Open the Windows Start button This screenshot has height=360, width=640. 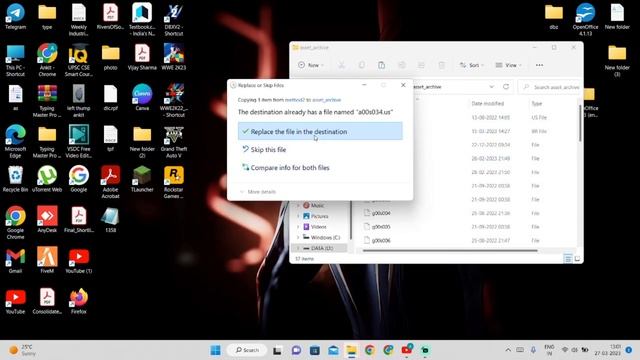click(216, 350)
